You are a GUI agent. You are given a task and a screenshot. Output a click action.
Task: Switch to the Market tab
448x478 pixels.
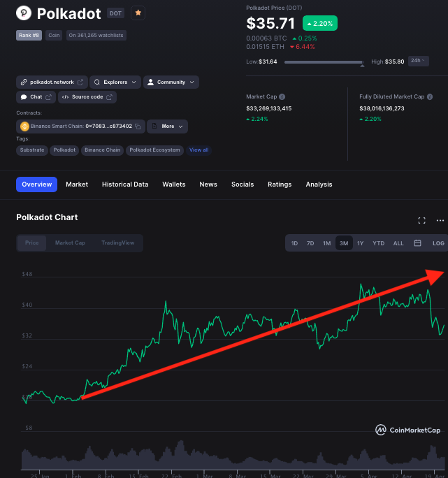coord(77,184)
